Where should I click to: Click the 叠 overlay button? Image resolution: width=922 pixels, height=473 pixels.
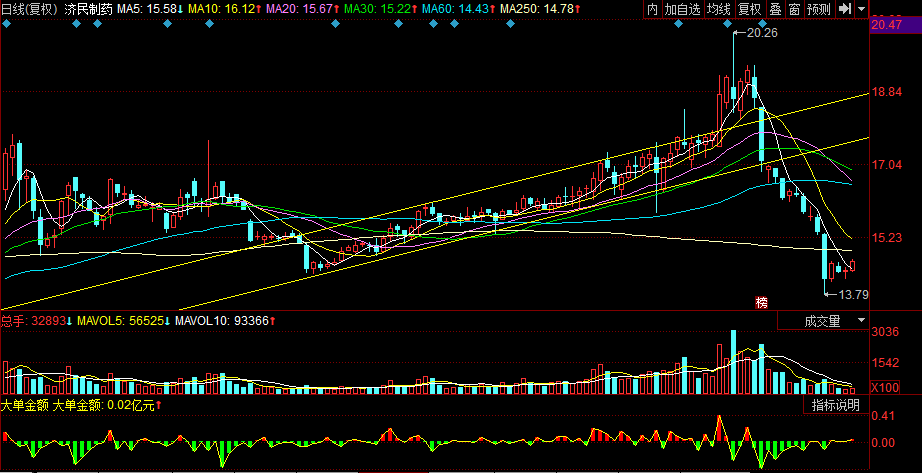click(x=776, y=9)
